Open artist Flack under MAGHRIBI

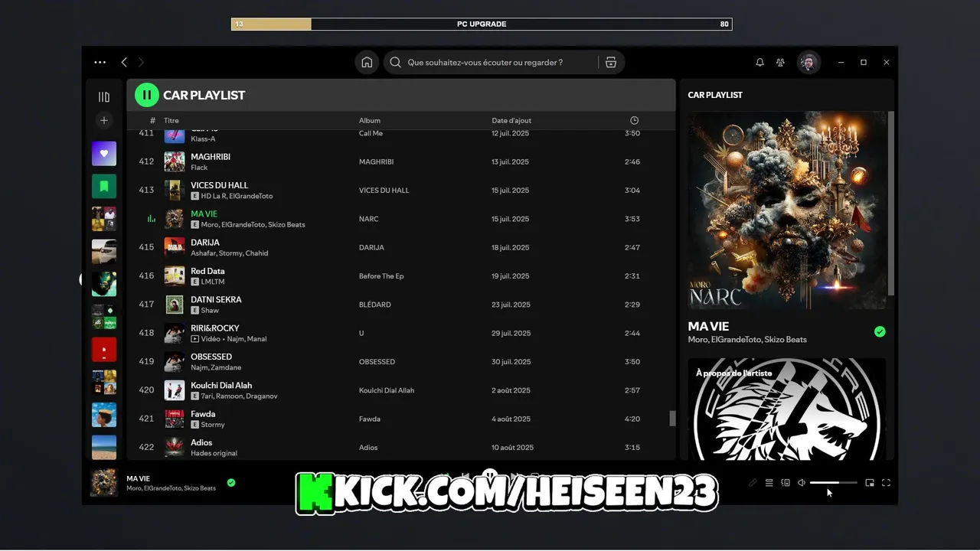199,168
